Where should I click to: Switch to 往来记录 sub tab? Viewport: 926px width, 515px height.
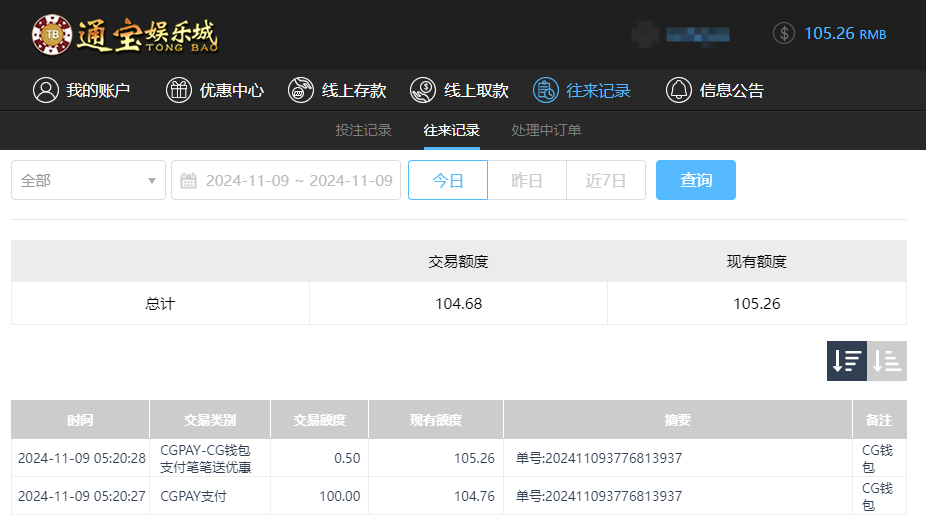click(x=452, y=130)
